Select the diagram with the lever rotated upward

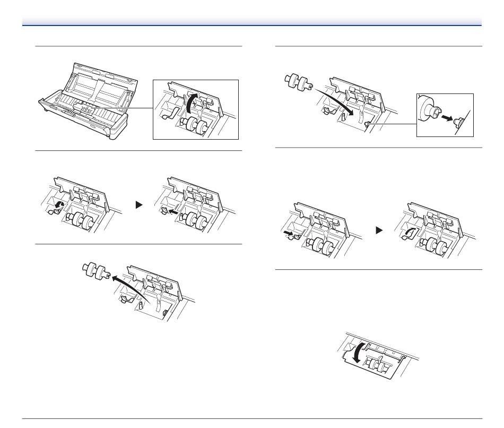(435, 230)
